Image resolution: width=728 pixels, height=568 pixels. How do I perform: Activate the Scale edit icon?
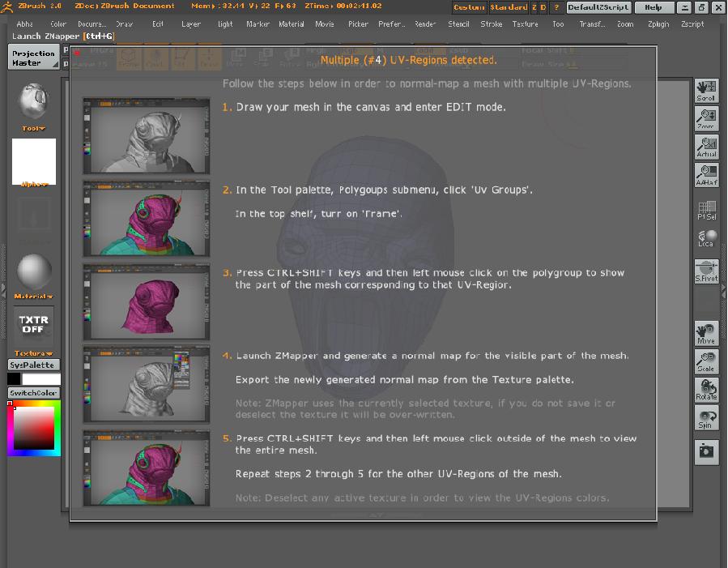pyautogui.click(x=706, y=362)
